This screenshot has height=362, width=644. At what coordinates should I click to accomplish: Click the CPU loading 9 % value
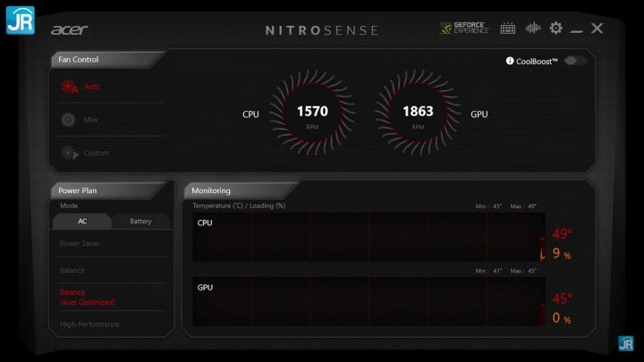pos(562,253)
